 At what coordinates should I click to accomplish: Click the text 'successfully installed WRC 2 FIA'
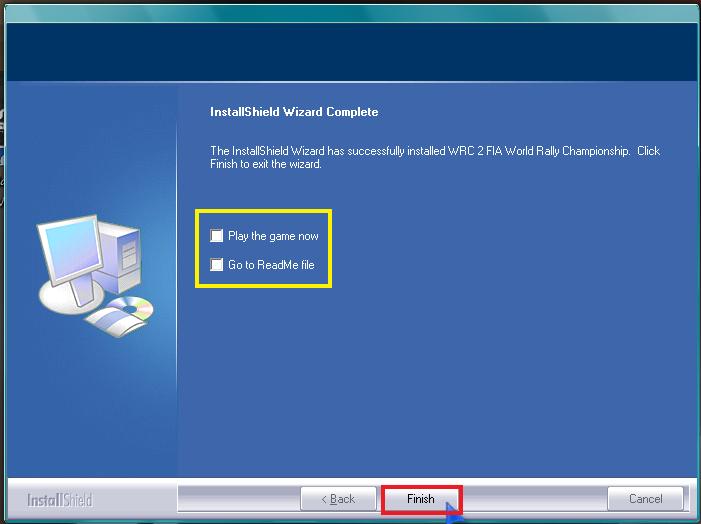point(425,151)
